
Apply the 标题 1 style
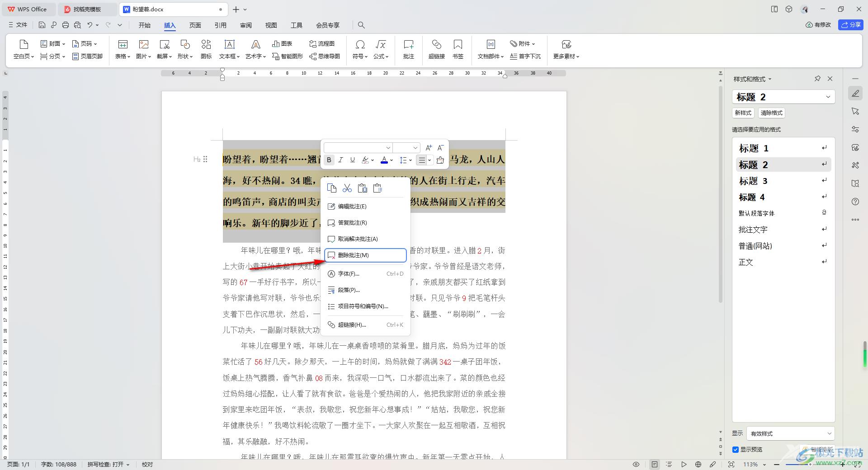[783, 148]
